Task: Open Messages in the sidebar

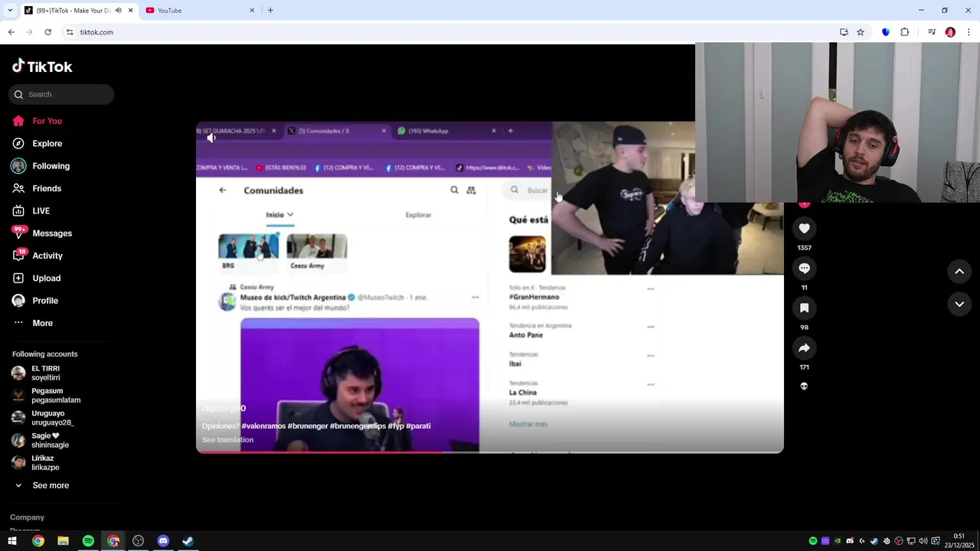Action: click(x=41, y=233)
